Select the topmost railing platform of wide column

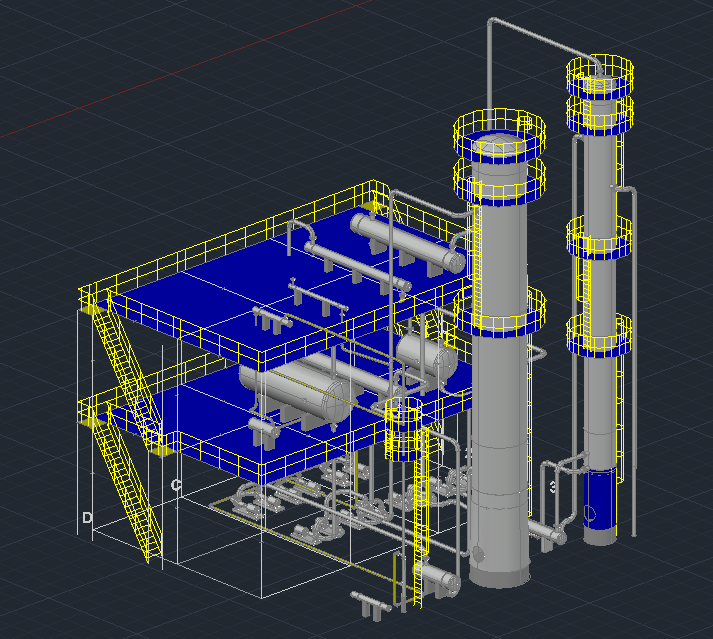[499, 136]
